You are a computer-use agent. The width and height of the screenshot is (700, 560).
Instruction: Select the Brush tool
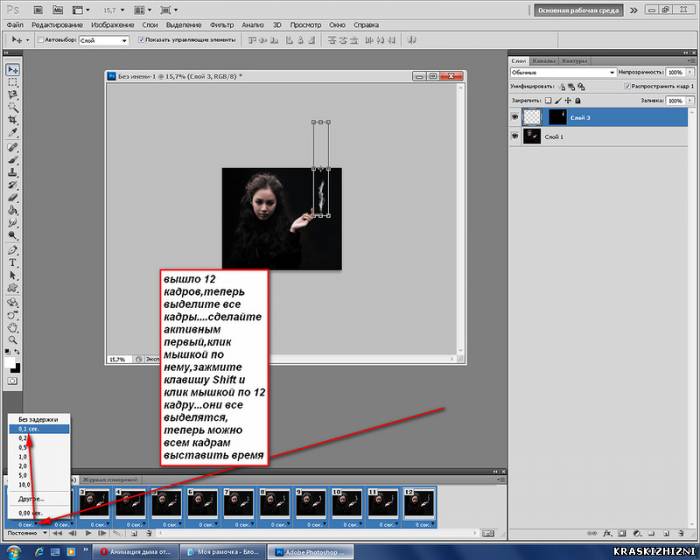[12, 160]
